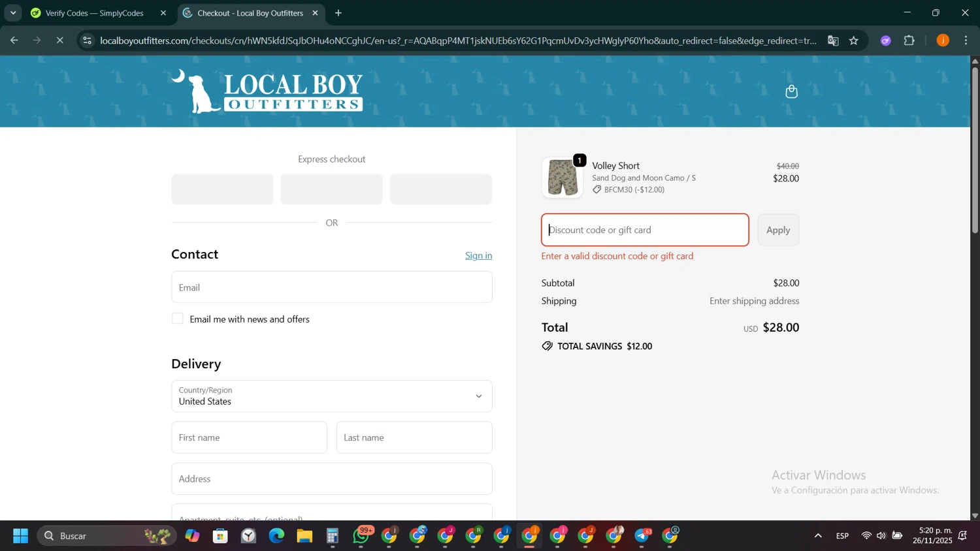980x551 pixels.
Task: Open File Explorer from taskbar
Action: coord(304,536)
